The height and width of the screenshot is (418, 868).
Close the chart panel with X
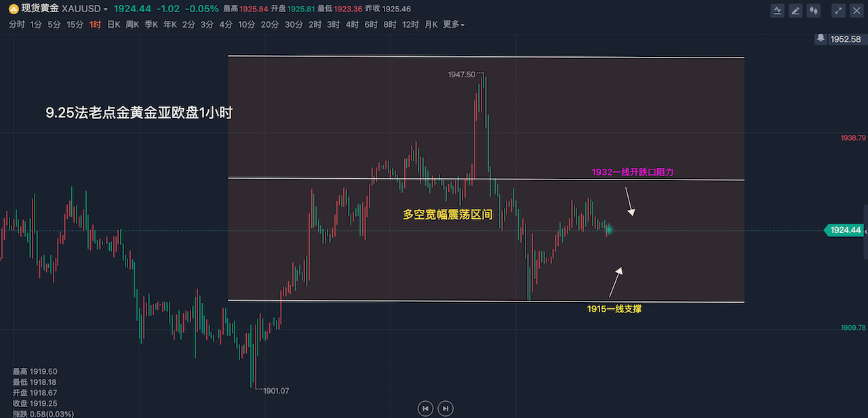click(856, 11)
